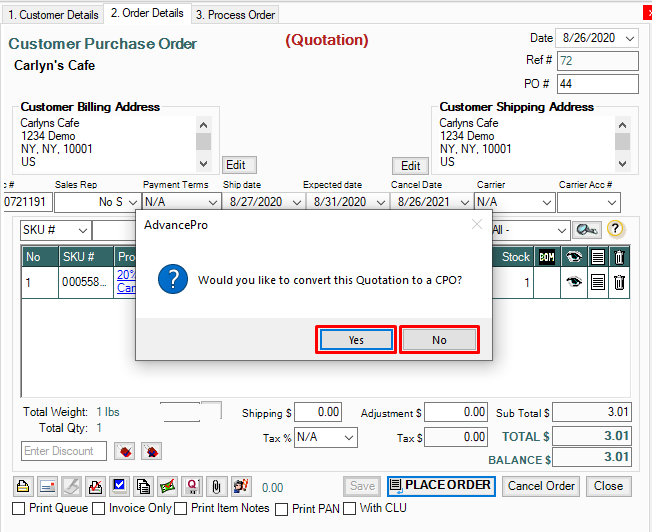Image resolution: width=652 pixels, height=532 pixels.
Task: Expand the order Date picker dropdown
Action: (x=629, y=38)
